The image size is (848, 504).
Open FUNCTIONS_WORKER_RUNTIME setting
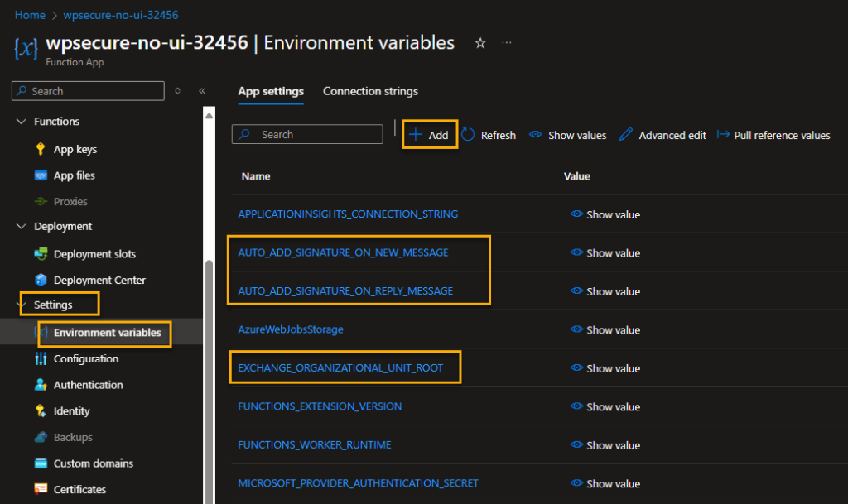pyautogui.click(x=314, y=444)
